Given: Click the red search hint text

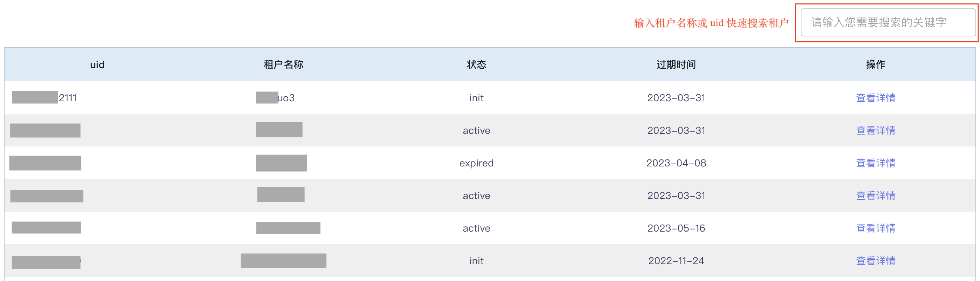Looking at the screenshot, I should pyautogui.click(x=711, y=23).
